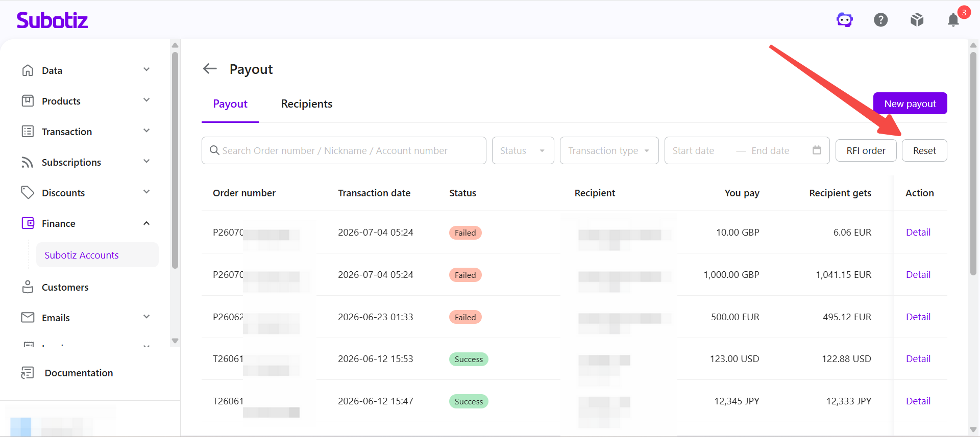The width and height of the screenshot is (980, 437).
Task: Expand the Products menu chevron
Action: click(x=146, y=100)
